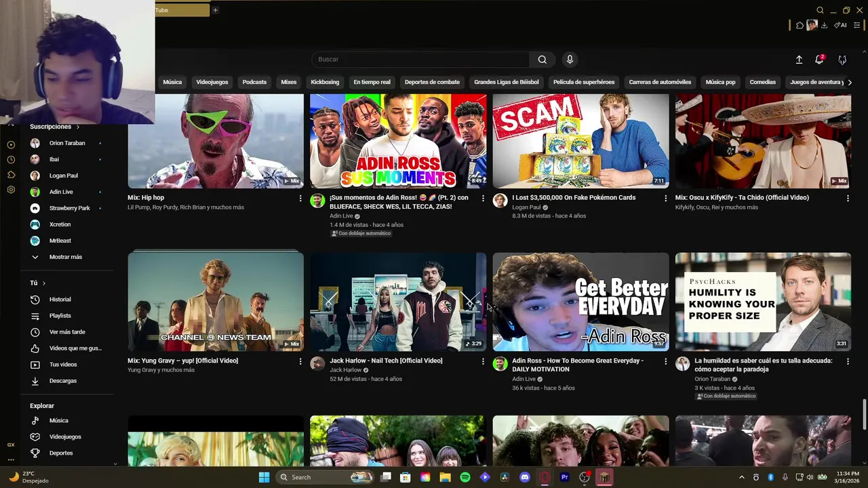Click the browser profile picture in the toolbar

(812, 25)
